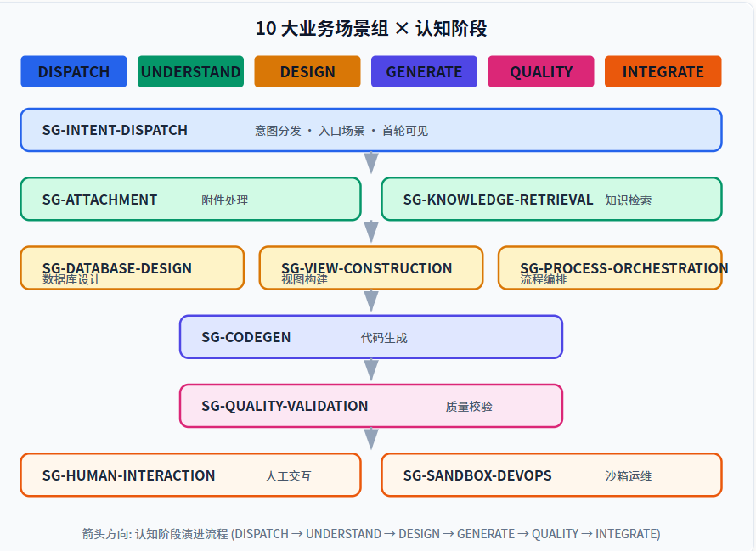Click the 人工交互 label
The image size is (756, 551).
[288, 476]
